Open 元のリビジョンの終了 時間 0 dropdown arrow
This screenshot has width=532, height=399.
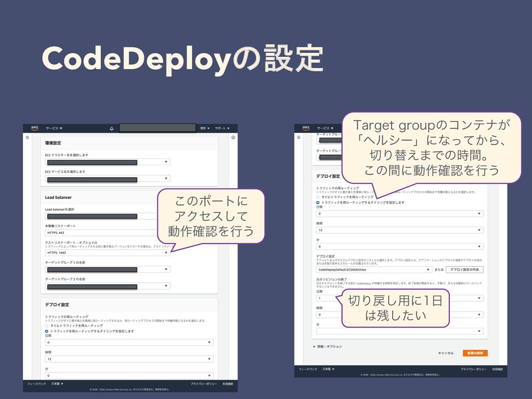479,315
